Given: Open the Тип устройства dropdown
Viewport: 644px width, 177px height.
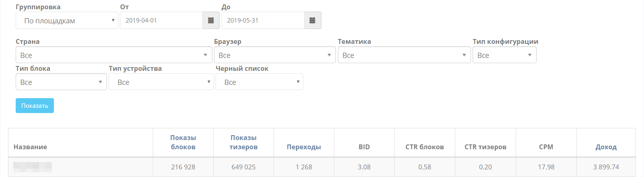Looking at the screenshot, I should point(161,82).
